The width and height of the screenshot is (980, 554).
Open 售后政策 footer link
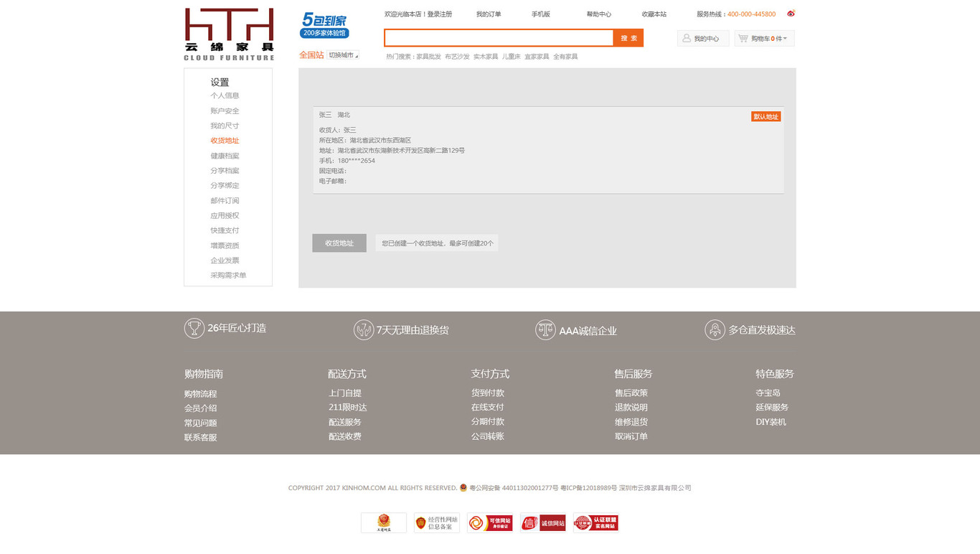631,393
